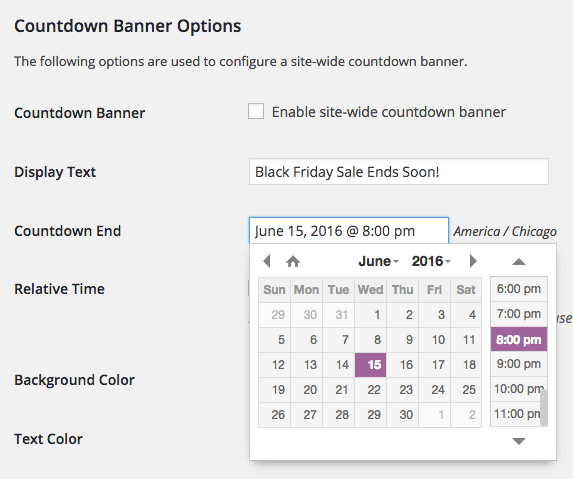Pick June 18 in the calendar
This screenshot has width=573, height=479.
[x=466, y=365]
